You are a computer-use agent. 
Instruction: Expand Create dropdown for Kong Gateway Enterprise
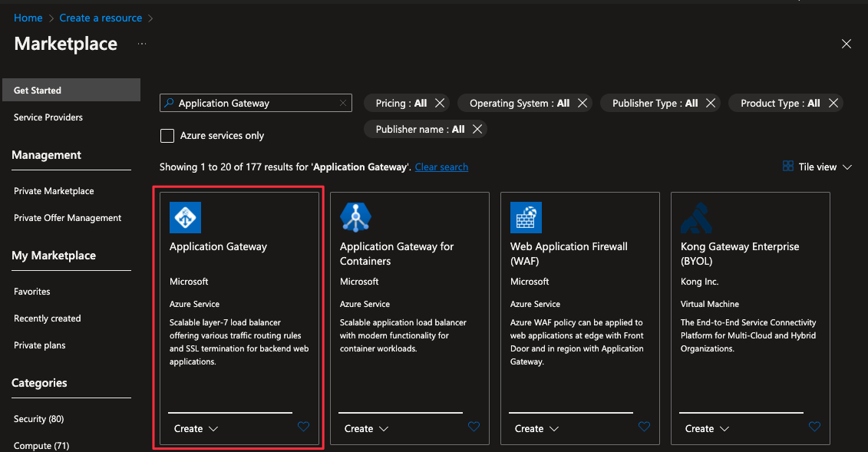coord(708,429)
